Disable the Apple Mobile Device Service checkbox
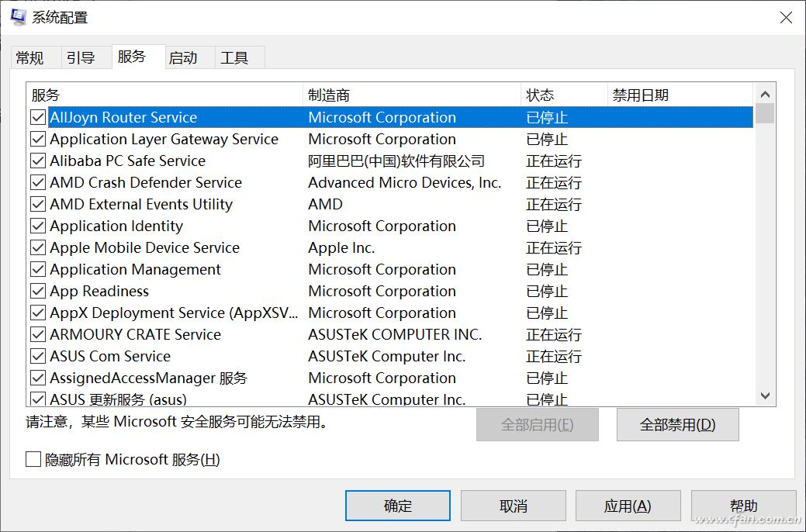 click(x=36, y=247)
